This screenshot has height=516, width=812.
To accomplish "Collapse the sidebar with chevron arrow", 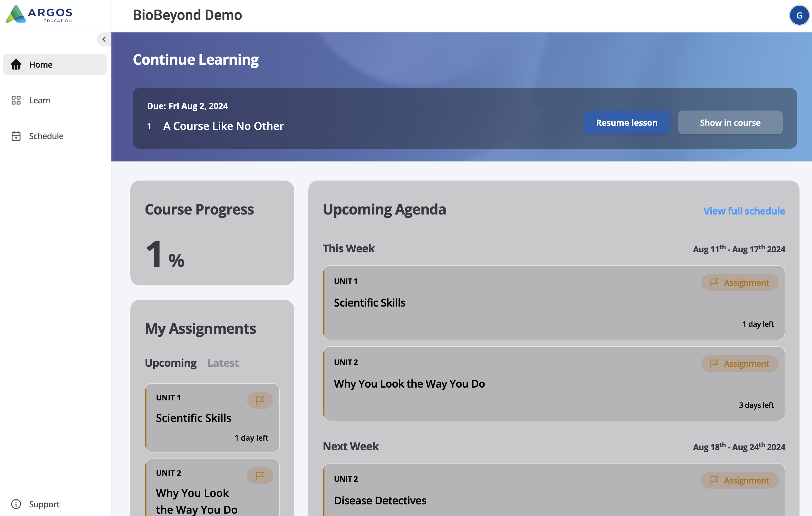I will pos(104,39).
